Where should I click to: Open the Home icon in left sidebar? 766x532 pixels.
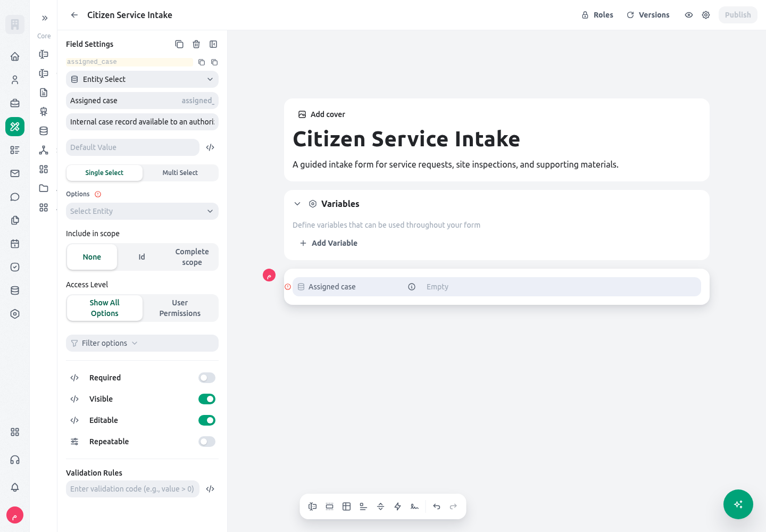click(x=15, y=56)
